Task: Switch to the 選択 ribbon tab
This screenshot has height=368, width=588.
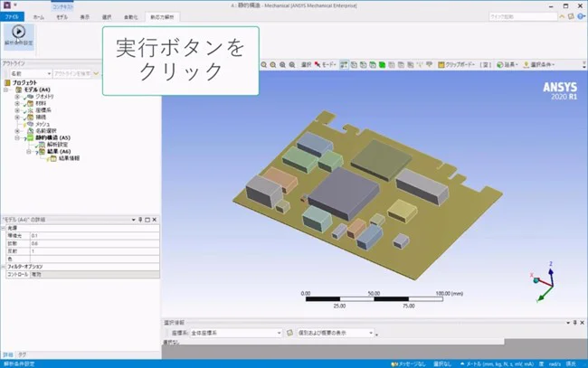Action: (x=107, y=17)
